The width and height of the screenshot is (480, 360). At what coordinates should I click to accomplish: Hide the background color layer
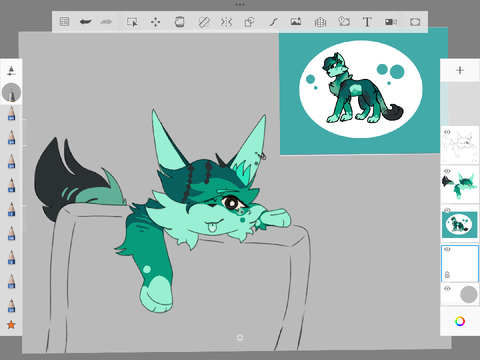click(x=447, y=288)
